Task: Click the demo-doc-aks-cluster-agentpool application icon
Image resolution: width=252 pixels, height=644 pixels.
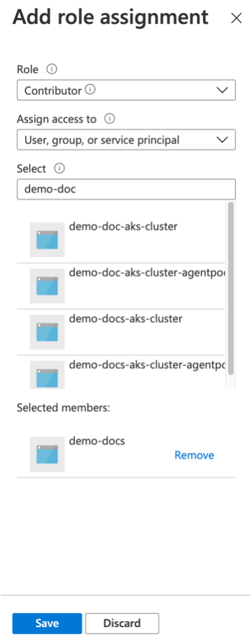Action: pyautogui.click(x=47, y=286)
